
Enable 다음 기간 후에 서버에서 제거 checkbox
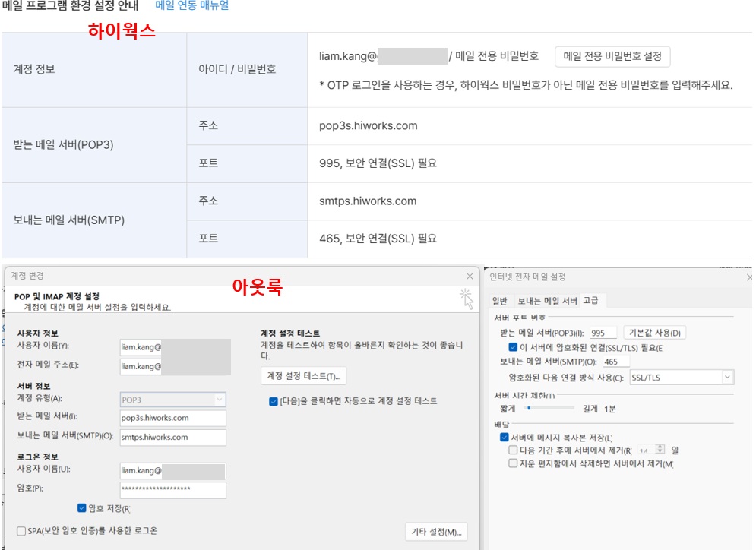[x=513, y=450]
